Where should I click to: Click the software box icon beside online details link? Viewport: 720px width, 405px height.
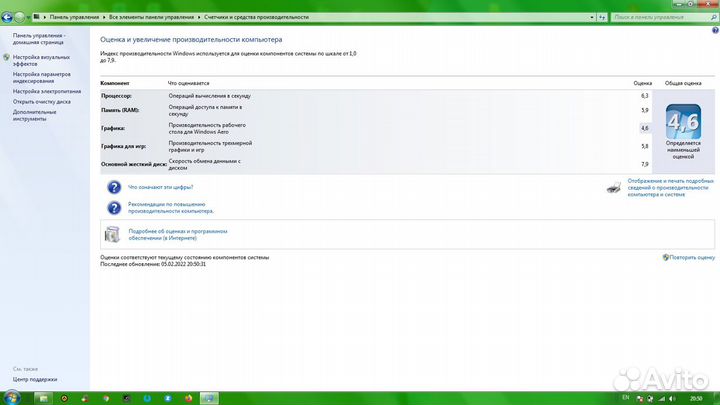coord(112,235)
